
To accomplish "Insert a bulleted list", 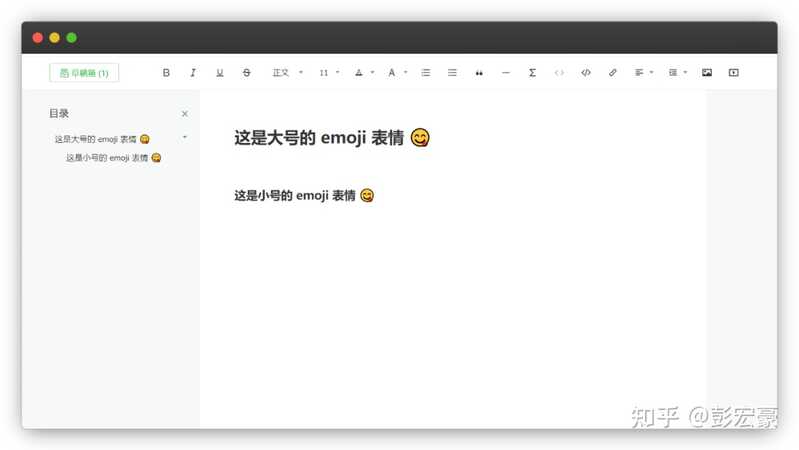I will (452, 73).
